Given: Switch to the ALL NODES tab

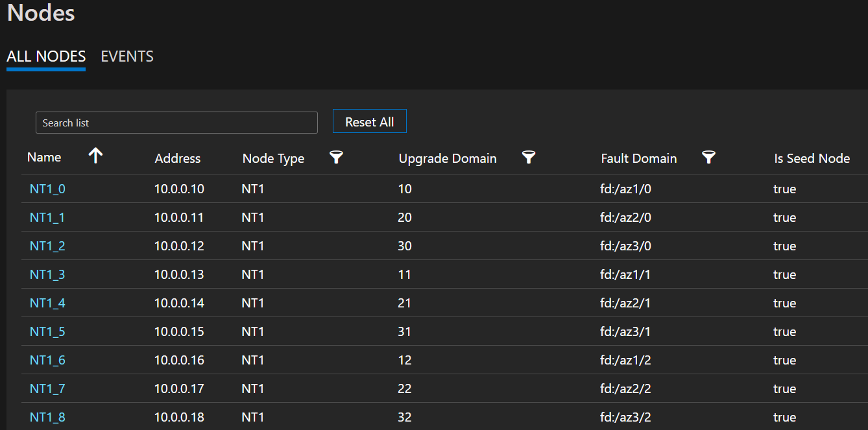Looking at the screenshot, I should [46, 56].
